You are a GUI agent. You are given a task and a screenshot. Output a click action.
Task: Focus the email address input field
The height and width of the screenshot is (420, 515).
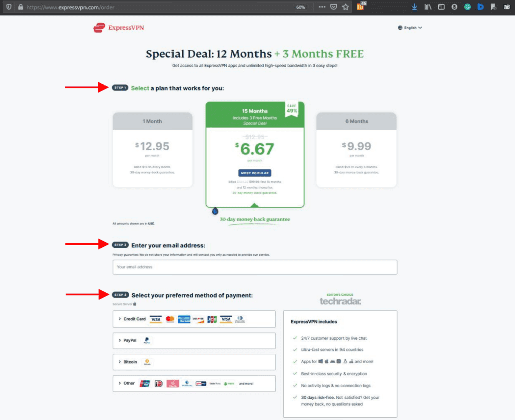coord(255,267)
